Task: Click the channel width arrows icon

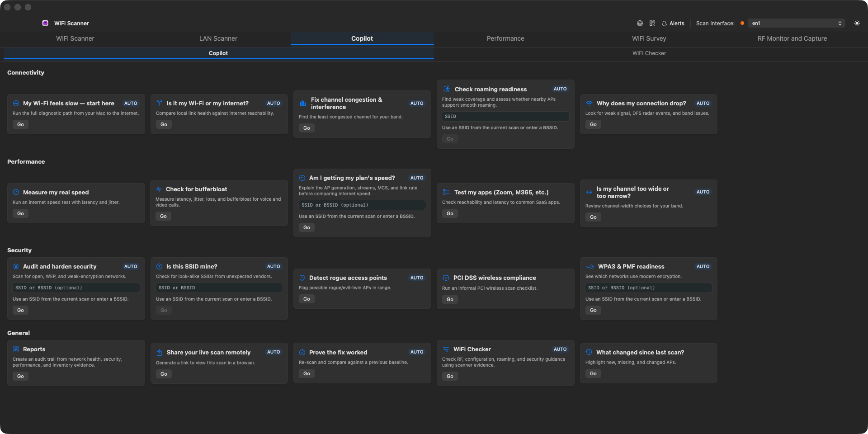Action: 589,192
